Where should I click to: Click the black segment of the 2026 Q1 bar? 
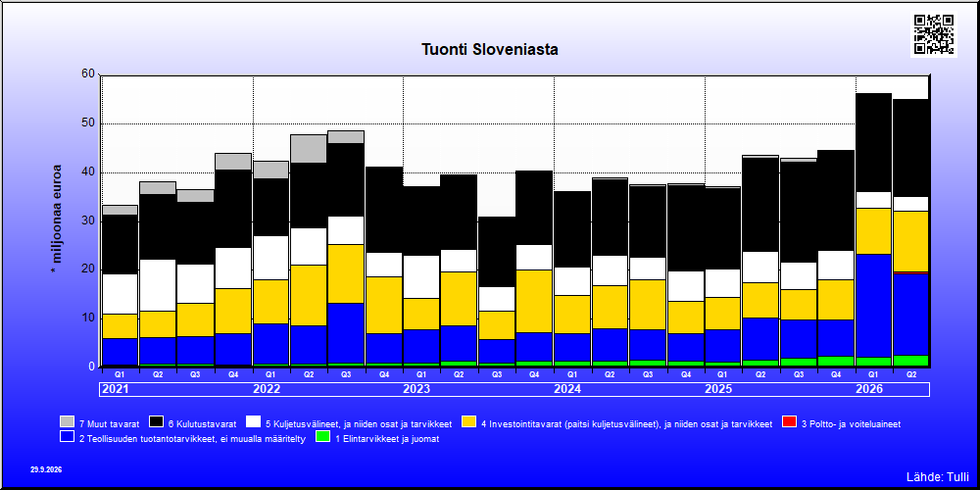click(x=874, y=142)
